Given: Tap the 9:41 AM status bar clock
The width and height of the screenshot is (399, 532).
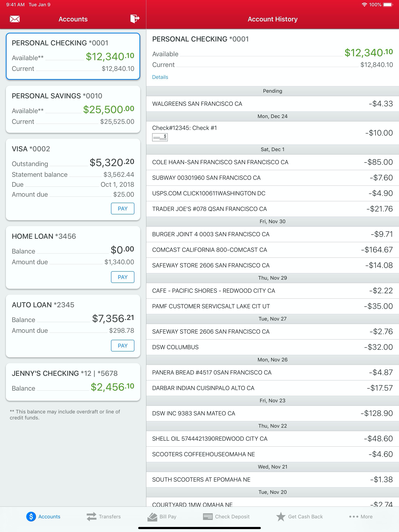Looking at the screenshot, I should click(15, 4).
